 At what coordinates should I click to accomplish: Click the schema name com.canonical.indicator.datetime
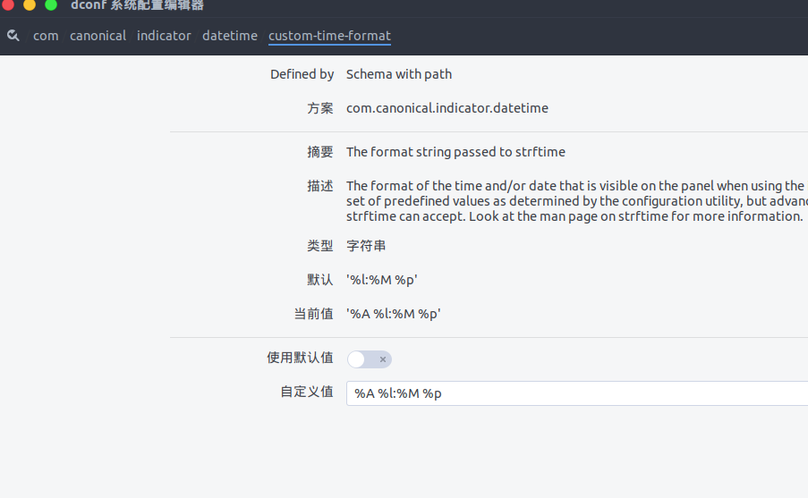point(447,108)
